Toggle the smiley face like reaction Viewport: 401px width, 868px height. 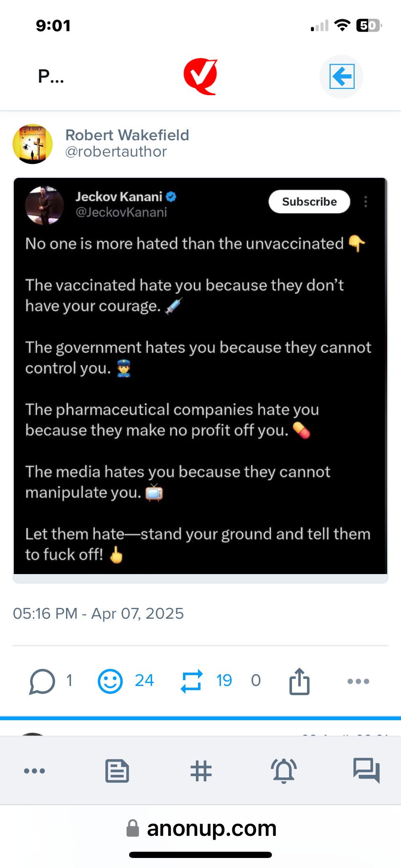point(110,681)
